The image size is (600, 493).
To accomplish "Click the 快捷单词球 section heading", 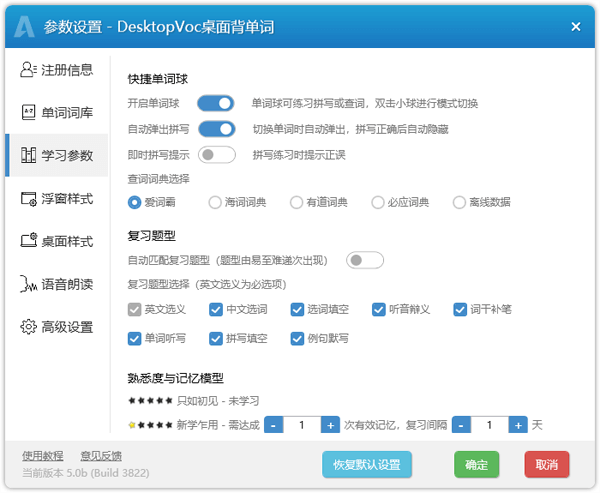I will [158, 79].
